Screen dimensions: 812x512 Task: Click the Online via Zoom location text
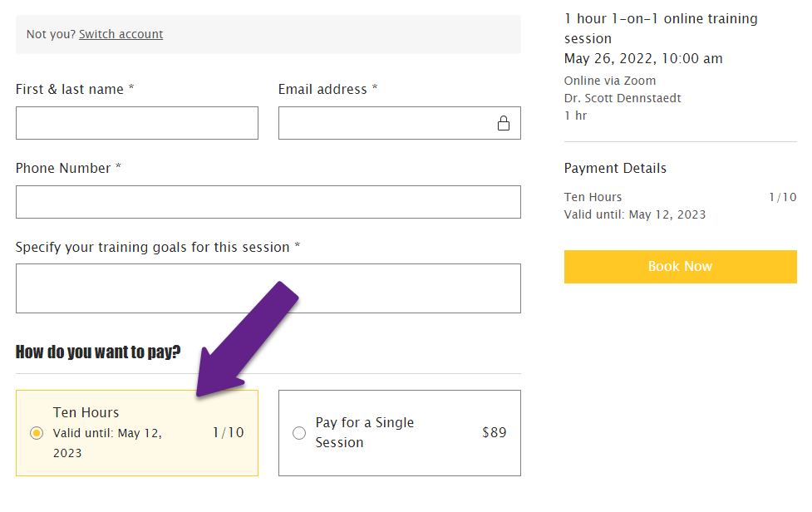(x=609, y=81)
